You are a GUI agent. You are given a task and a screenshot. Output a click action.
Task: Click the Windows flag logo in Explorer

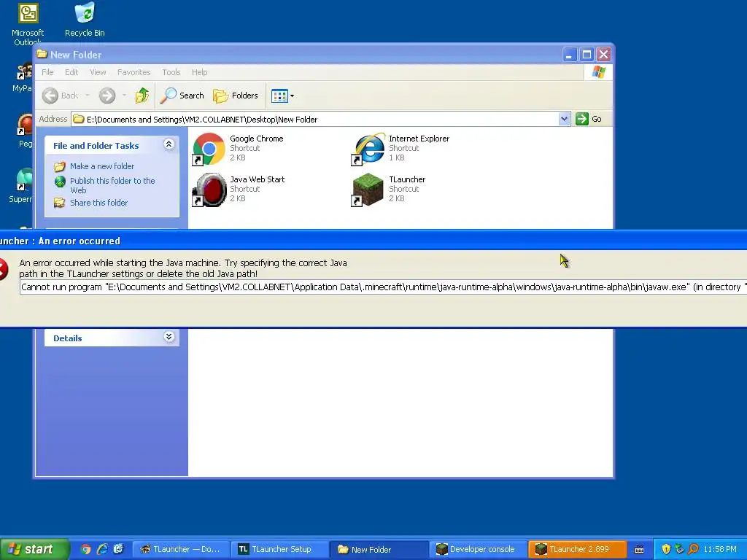tap(598, 72)
